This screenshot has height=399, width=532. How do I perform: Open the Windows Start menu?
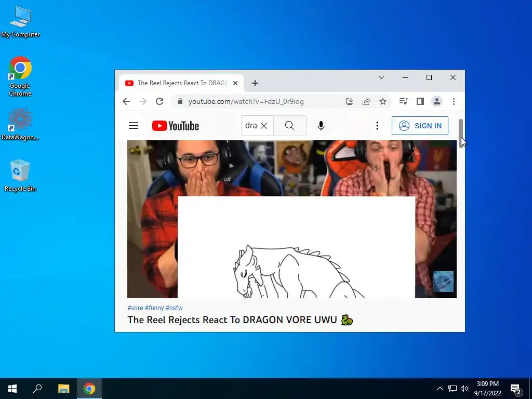tap(12, 389)
